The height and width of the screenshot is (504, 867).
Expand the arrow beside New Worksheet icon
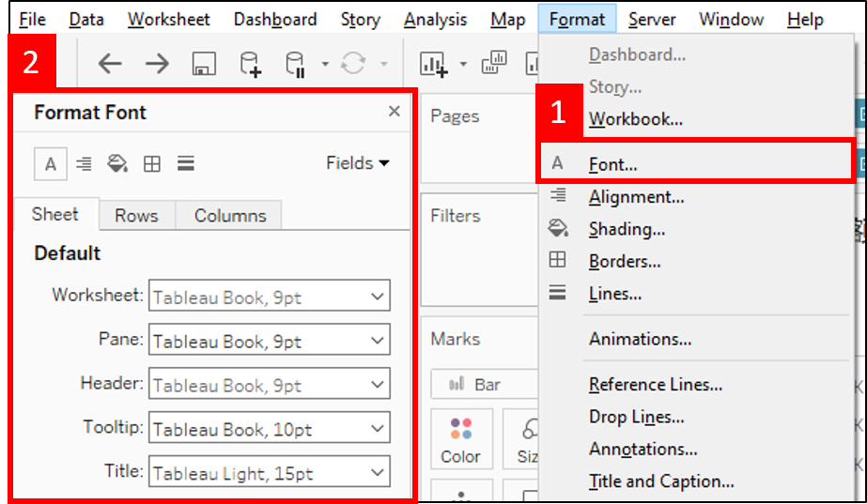[463, 64]
